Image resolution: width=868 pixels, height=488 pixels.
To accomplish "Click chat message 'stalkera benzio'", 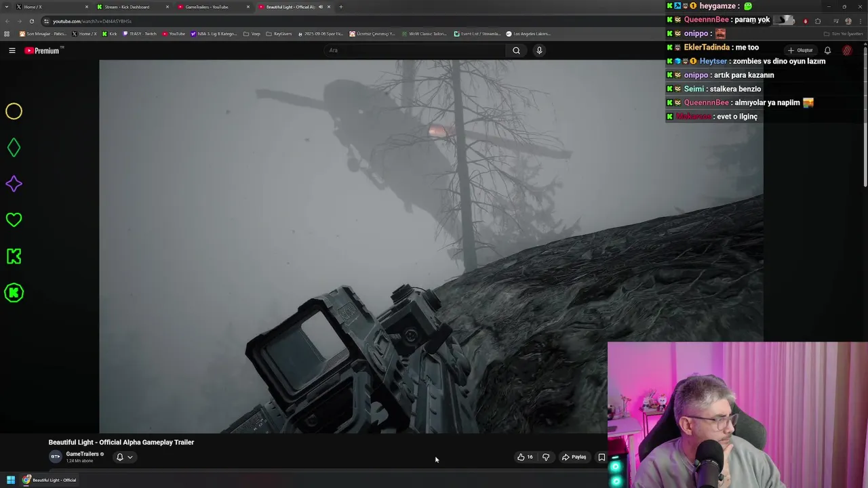I will 735,89.
